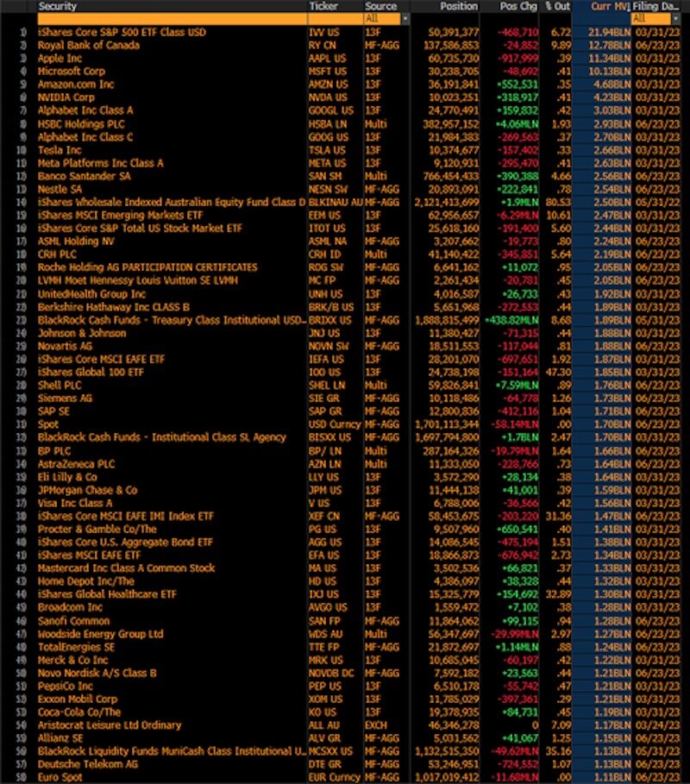Open Procter & Gamble Co/The
Image resolution: width=690 pixels, height=784 pixels.
click(97, 529)
